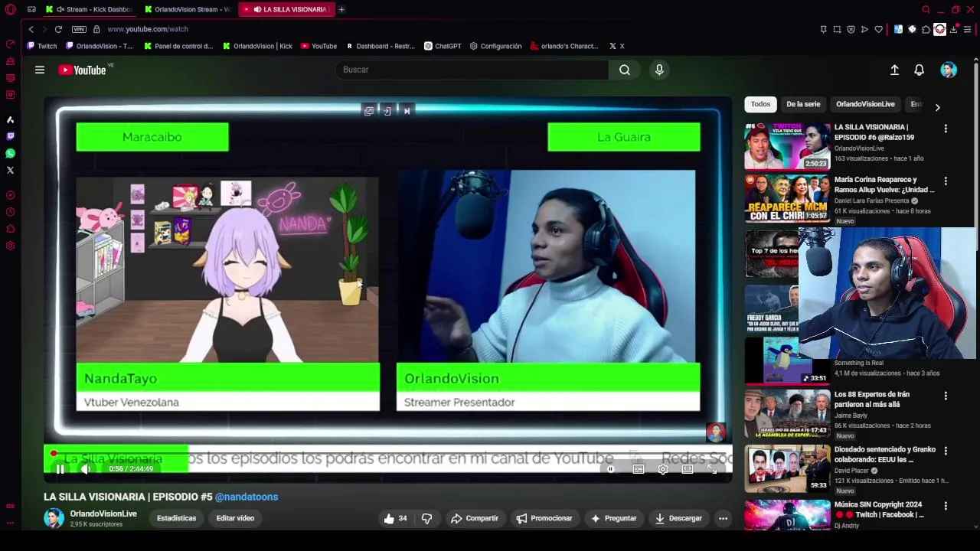The width and height of the screenshot is (980, 551).
Task: Open options for Los 88 Expertos video
Action: click(x=946, y=396)
